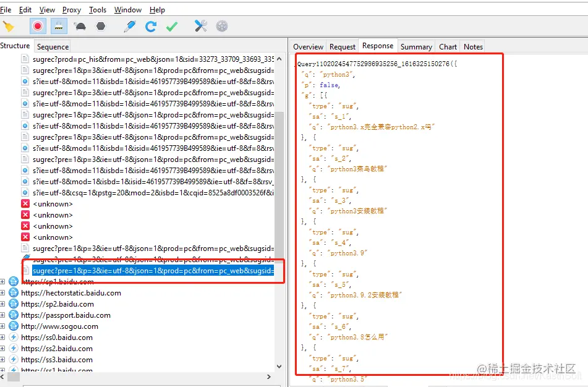588x387 pixels.
Task: Open the File menu
Action: coord(6,10)
